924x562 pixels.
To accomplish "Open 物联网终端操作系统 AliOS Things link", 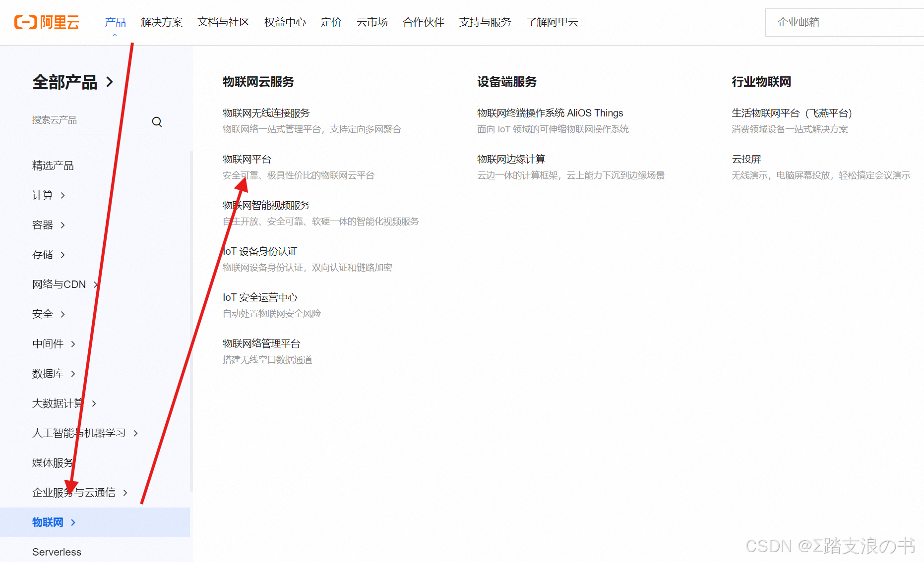I will [550, 113].
